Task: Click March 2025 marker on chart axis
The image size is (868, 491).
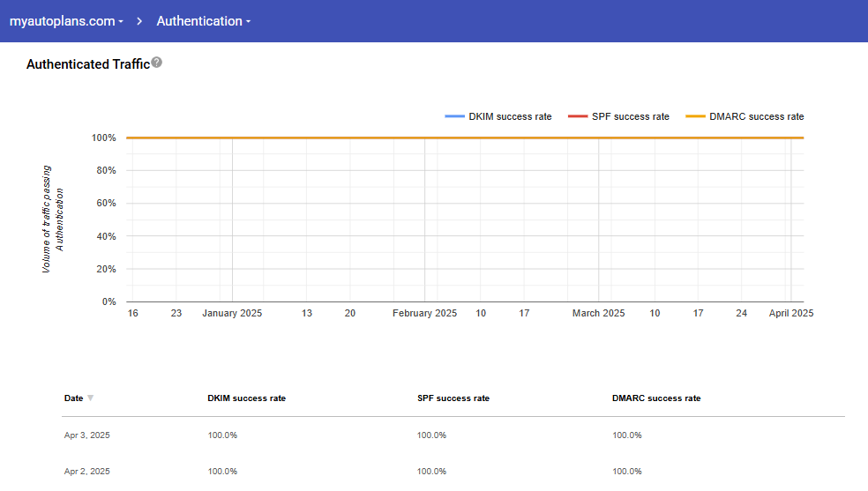Action: coord(598,313)
